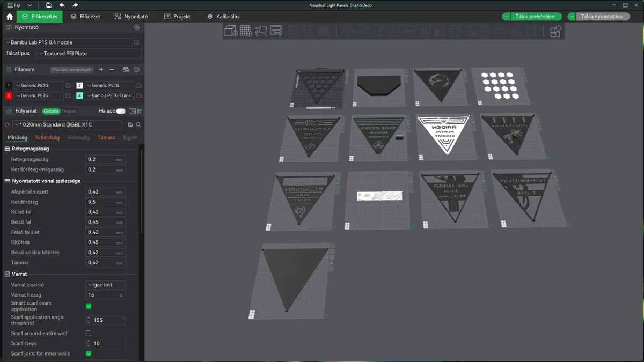
Task: Open the Bambu Lab P1S printer dropdown
Action: coord(68,42)
